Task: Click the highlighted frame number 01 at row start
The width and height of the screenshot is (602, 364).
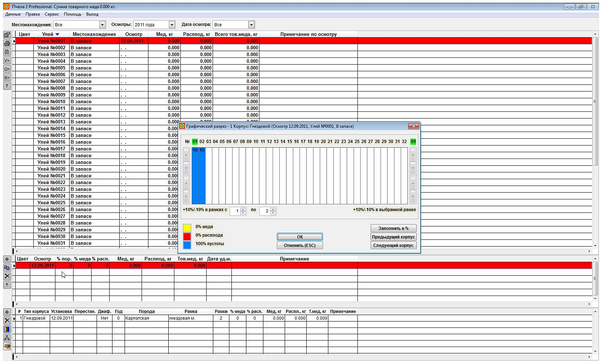Action: (195, 142)
